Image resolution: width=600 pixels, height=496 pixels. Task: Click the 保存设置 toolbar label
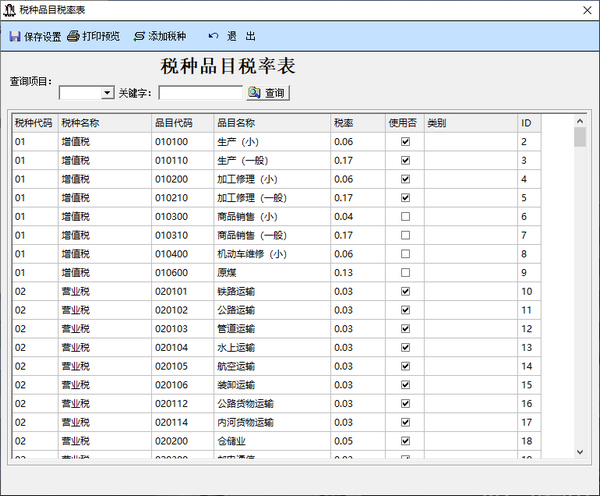point(43,36)
